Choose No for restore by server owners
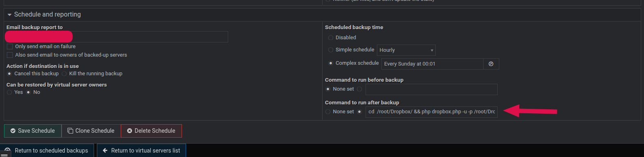This screenshot has width=644, height=157. (x=28, y=92)
